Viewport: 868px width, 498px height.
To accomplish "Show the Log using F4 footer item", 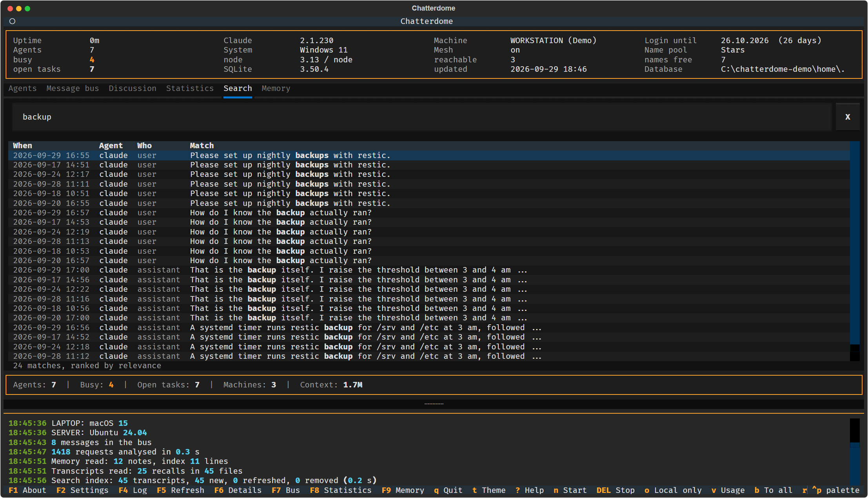I will coord(133,491).
